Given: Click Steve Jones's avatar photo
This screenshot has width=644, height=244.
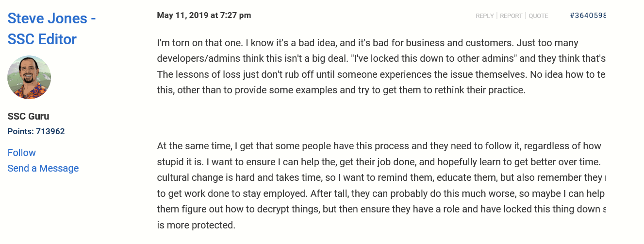Looking at the screenshot, I should coord(29,77).
